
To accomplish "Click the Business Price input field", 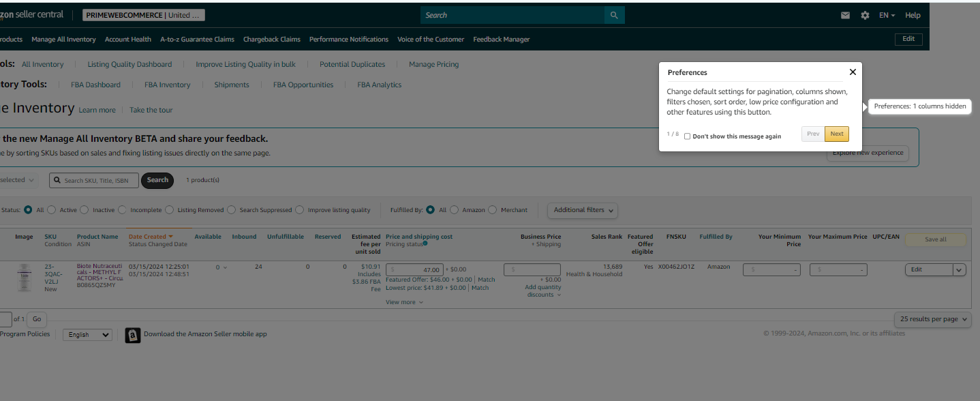I will 532,269.
